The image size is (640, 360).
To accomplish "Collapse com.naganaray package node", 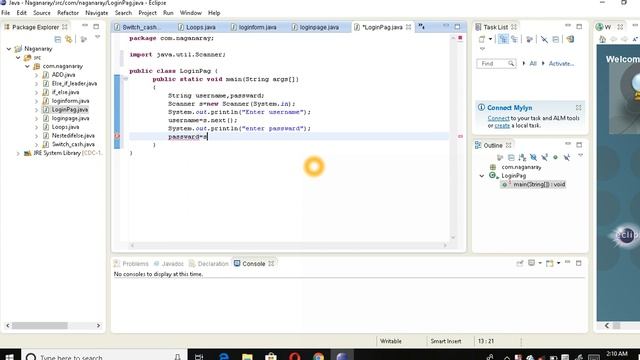I will coord(27,66).
